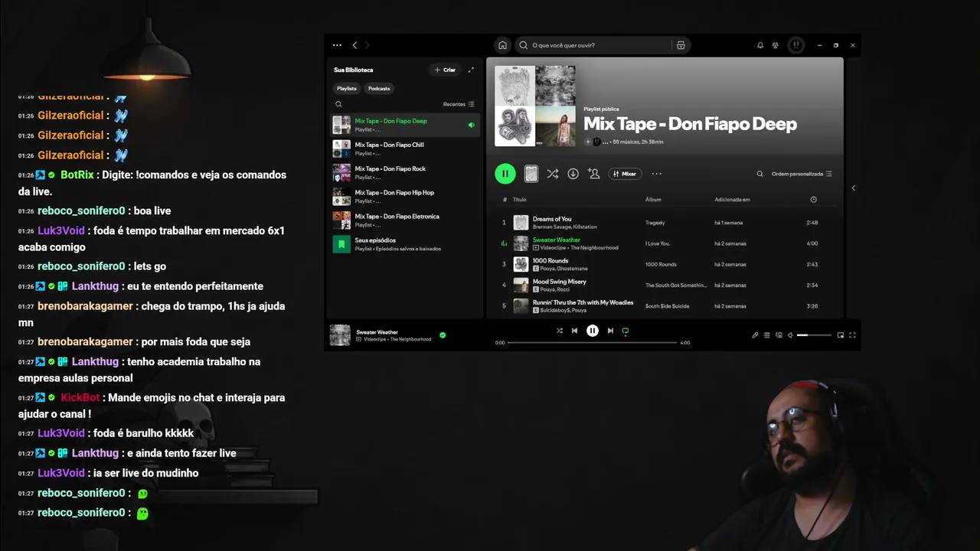Open the Spotify Home icon
Screen dimensions: 980x551
click(502, 45)
